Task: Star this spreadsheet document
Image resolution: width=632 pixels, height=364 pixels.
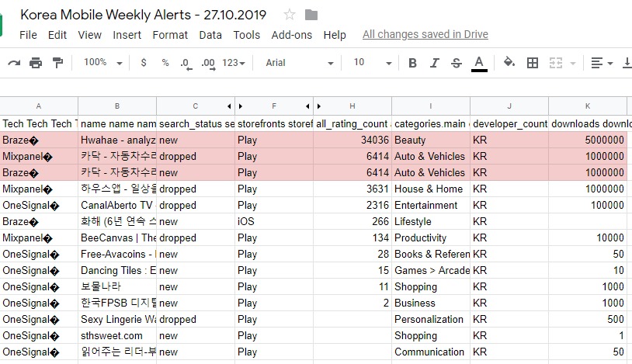Action: [x=290, y=15]
